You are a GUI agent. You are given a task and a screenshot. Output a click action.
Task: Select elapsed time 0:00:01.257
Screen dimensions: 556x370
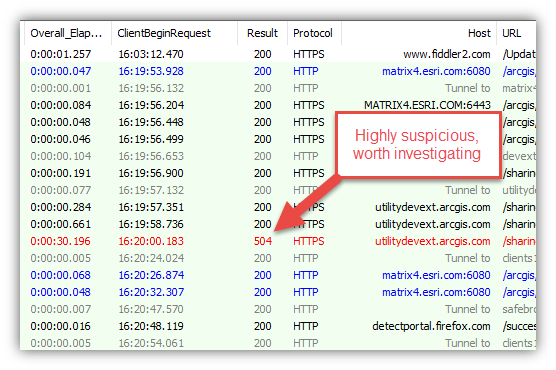pyautogui.click(x=61, y=54)
